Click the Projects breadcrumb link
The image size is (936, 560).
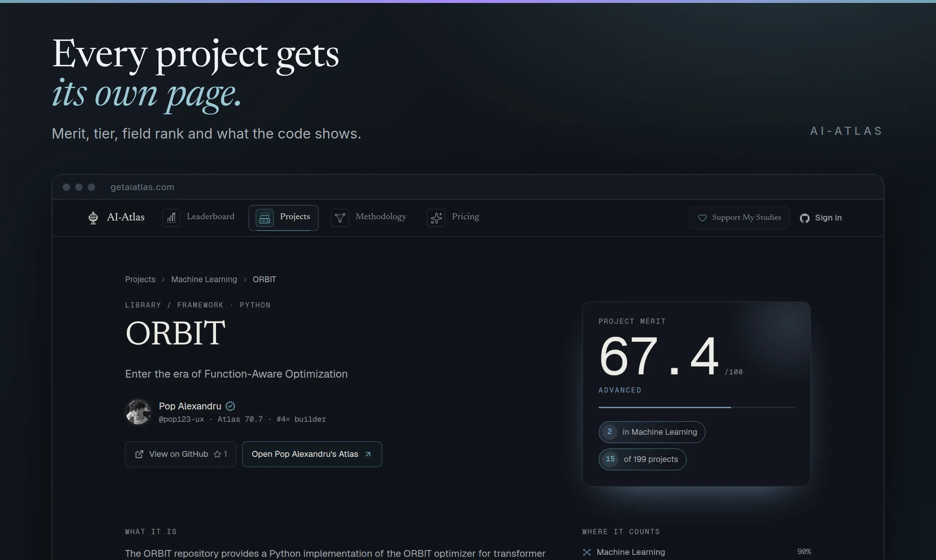click(x=140, y=279)
